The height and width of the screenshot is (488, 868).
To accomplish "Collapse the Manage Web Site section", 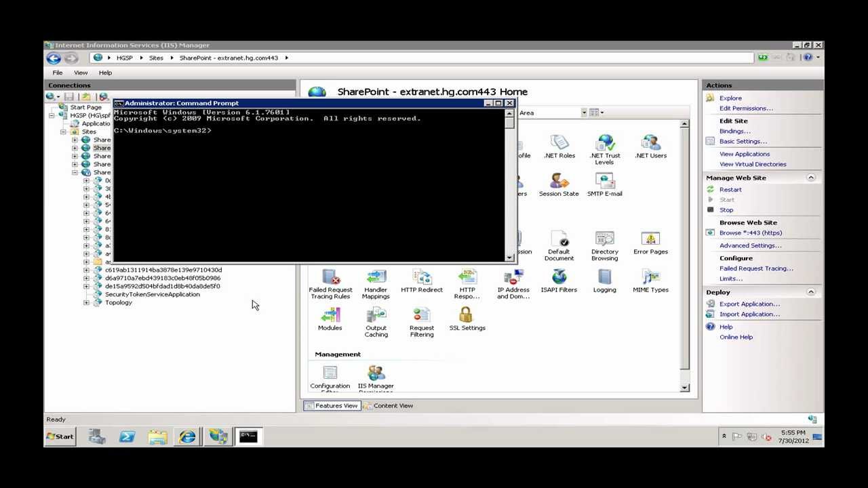I will tap(811, 178).
